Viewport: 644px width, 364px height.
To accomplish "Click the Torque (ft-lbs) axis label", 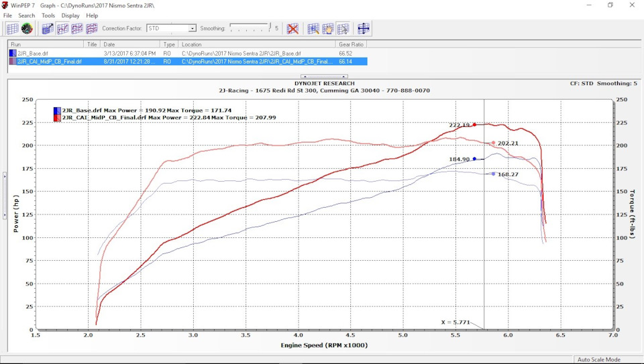I will (x=633, y=215).
